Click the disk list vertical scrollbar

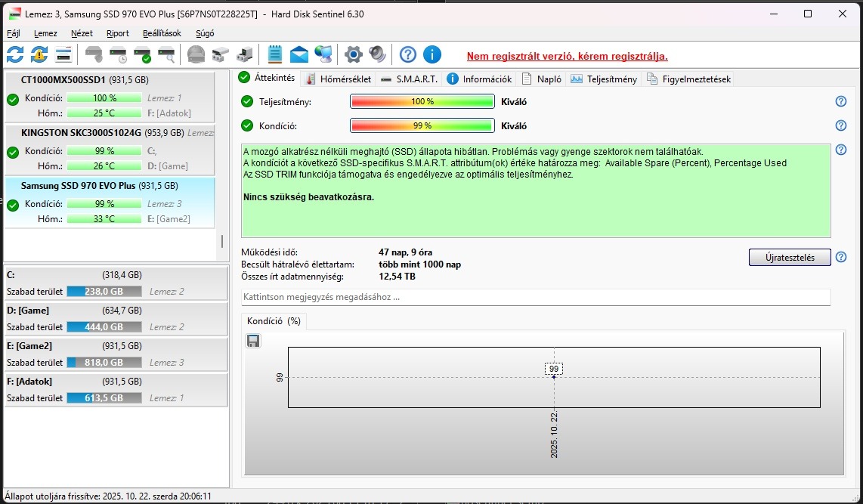pos(222,242)
